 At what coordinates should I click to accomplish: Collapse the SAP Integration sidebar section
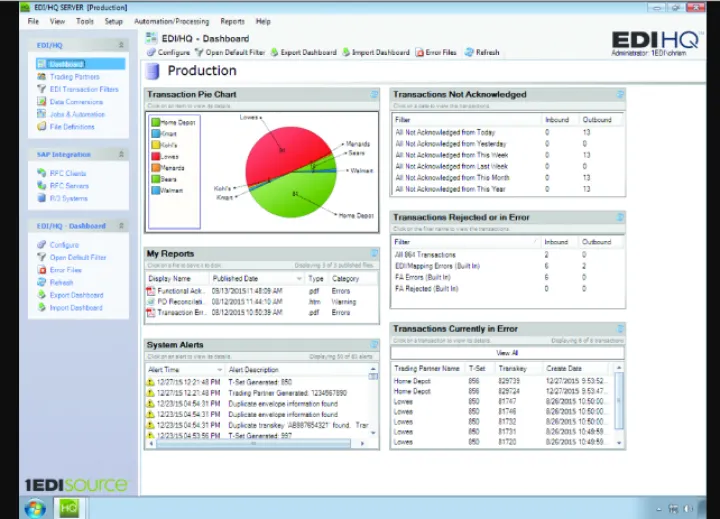coord(121,155)
